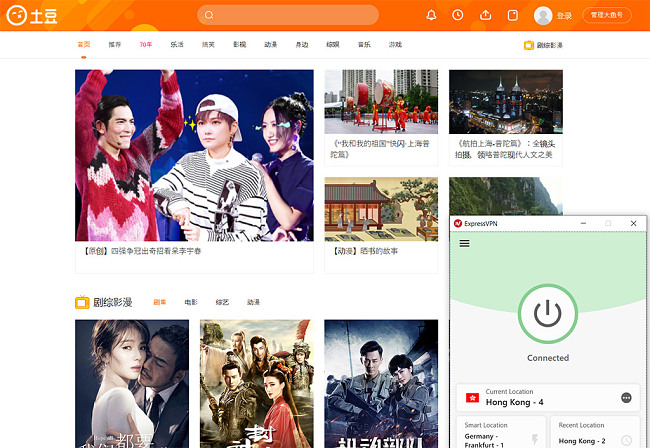Toggle the ExpressVPN power button

pos(548,313)
